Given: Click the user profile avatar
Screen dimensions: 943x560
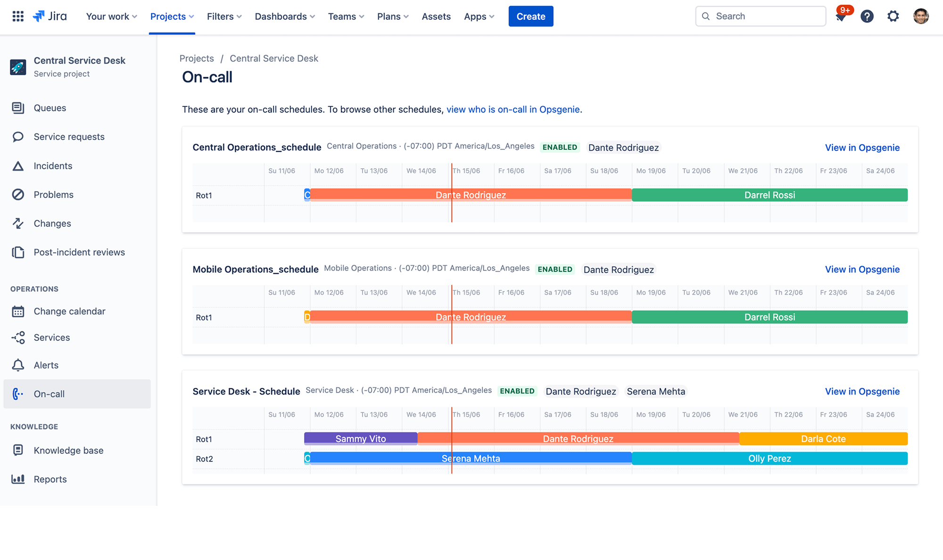Looking at the screenshot, I should [x=920, y=16].
